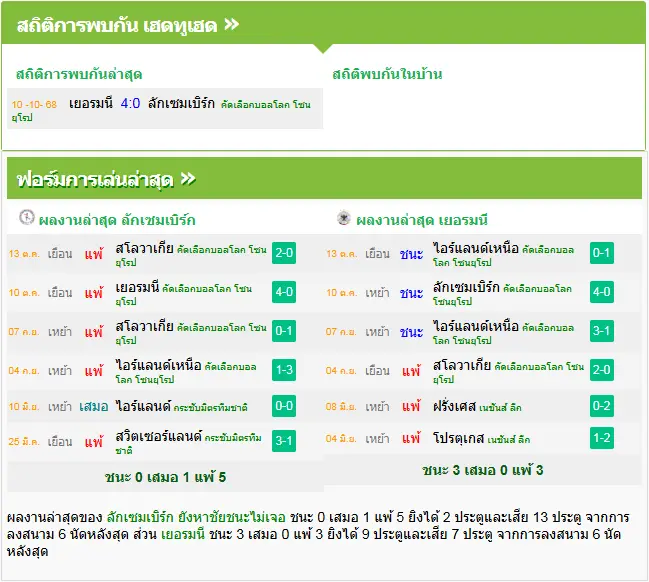Screen dimensions: 649x582
Task: Click กระชับมิตรทีมชาติ label beside ไอร์แลนด์
Action: coord(210,408)
